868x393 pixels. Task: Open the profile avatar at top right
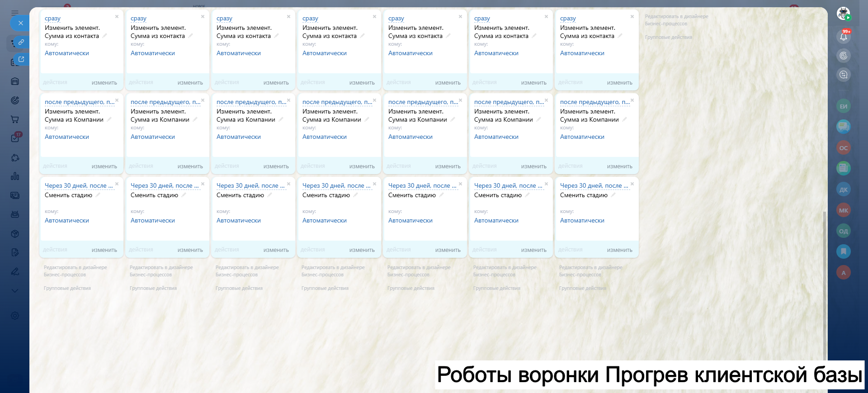pos(844,14)
